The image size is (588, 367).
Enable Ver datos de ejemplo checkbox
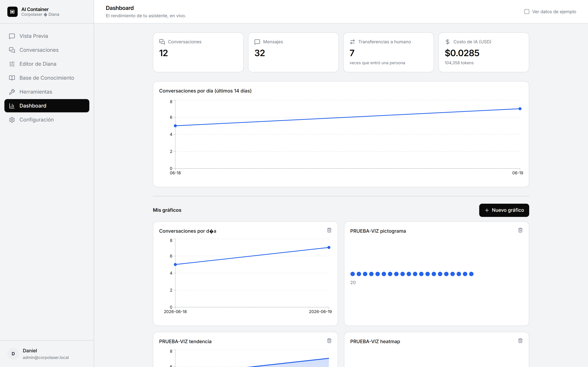coord(526,12)
